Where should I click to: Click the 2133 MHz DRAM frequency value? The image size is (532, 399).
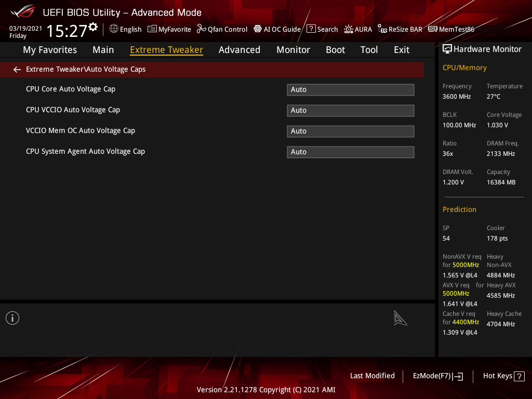click(501, 154)
